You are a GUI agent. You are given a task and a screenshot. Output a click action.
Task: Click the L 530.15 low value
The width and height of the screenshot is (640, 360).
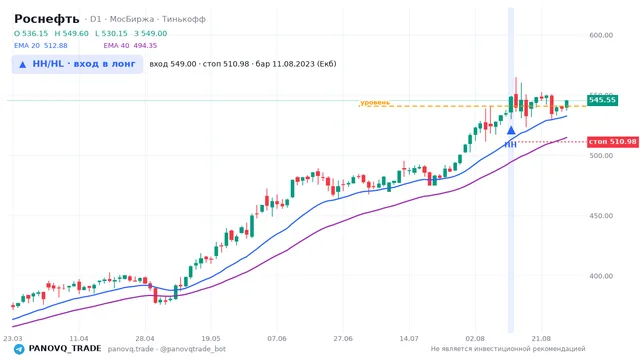pyautogui.click(x=111, y=33)
